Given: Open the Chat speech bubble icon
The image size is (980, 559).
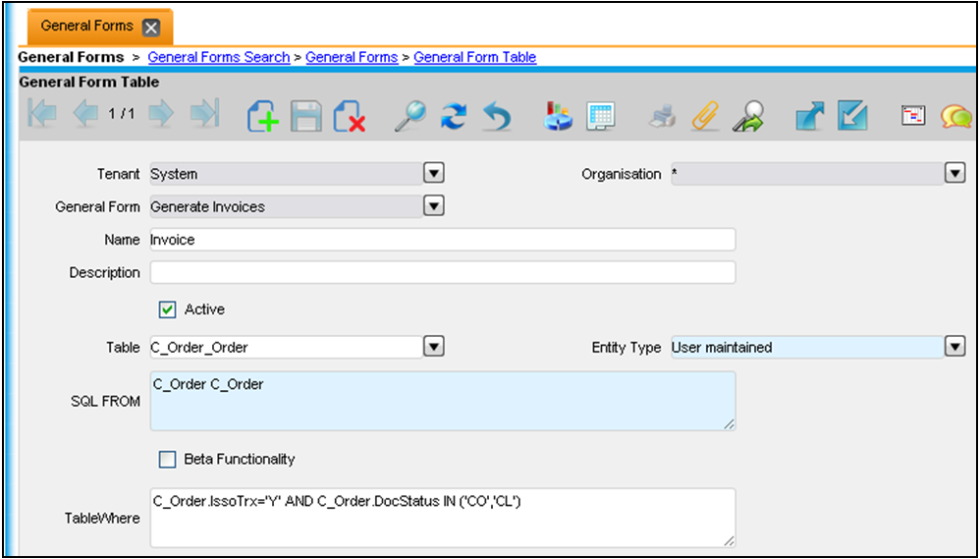Looking at the screenshot, I should (x=955, y=116).
